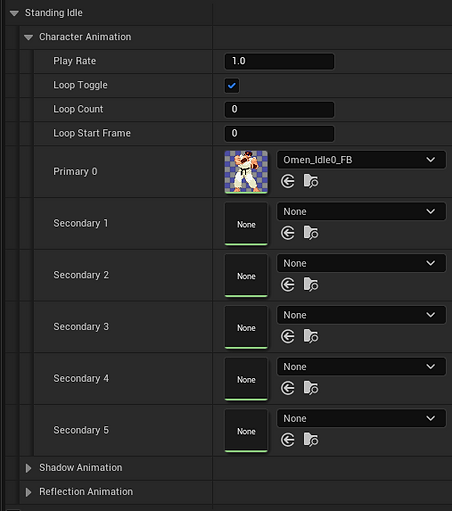
Task: Expand the Reflection Animation category
Action: pyautogui.click(x=29, y=492)
